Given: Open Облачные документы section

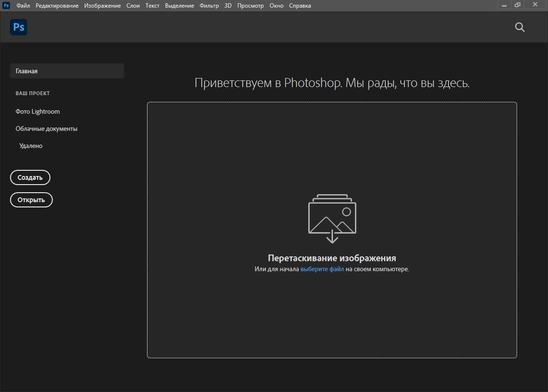Looking at the screenshot, I should pyautogui.click(x=47, y=128).
